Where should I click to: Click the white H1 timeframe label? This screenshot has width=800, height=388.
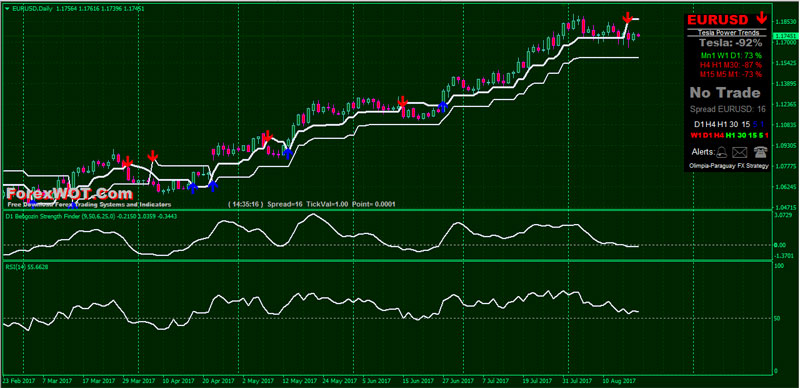pyautogui.click(x=722, y=124)
